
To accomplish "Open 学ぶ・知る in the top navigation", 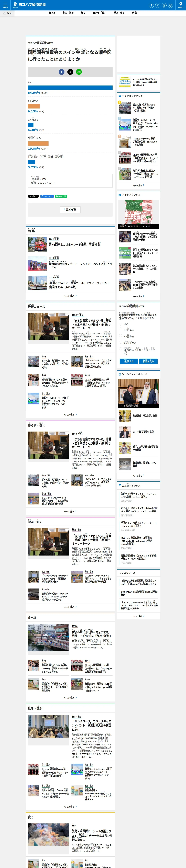I will (x=119, y=13).
